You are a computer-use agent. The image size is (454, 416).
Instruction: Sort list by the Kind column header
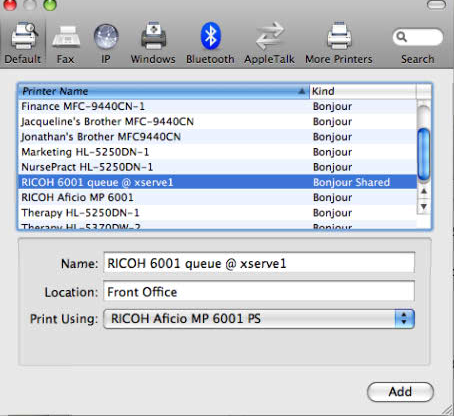(363, 91)
